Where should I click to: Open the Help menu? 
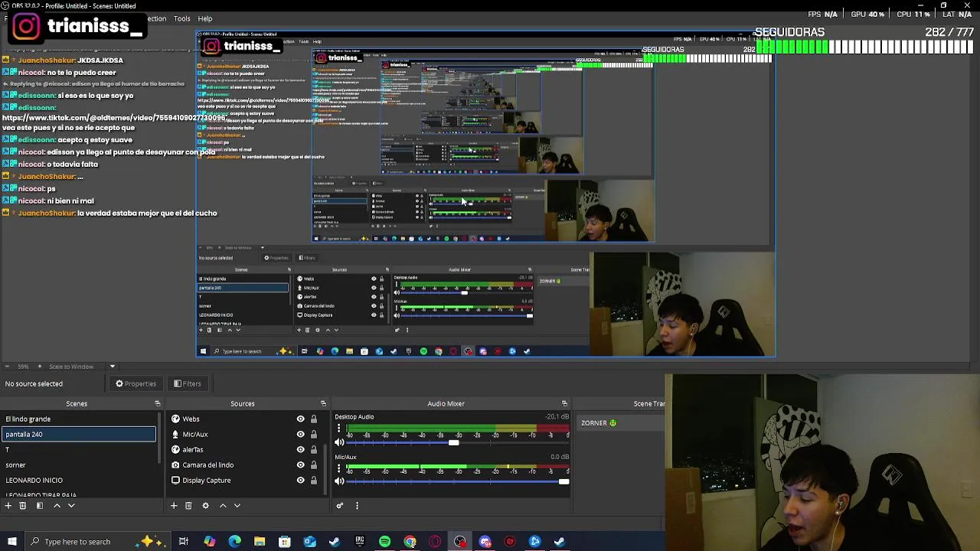204,18
